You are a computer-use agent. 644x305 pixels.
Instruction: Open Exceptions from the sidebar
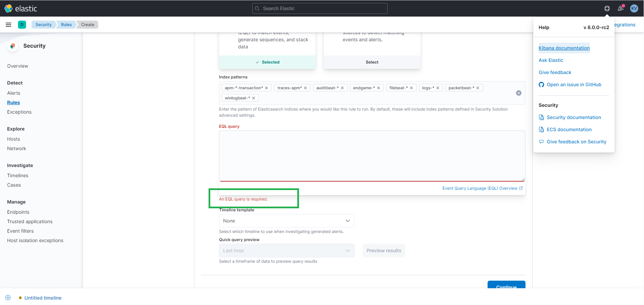[x=19, y=112]
